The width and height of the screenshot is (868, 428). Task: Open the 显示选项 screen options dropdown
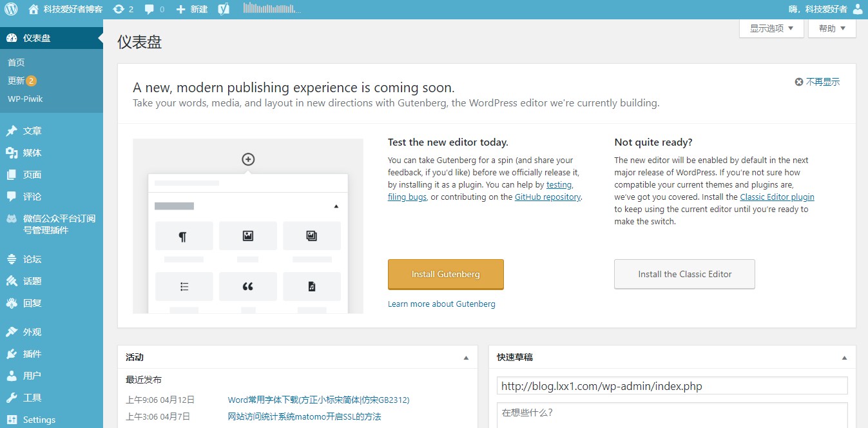pos(771,28)
